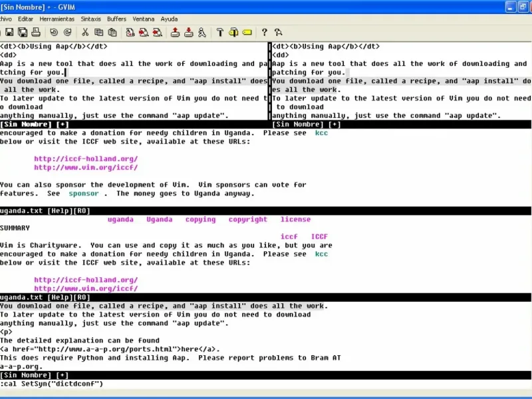The height and width of the screenshot is (399, 532).
Task: Click the 'license' help tag
Action: [x=295, y=219]
